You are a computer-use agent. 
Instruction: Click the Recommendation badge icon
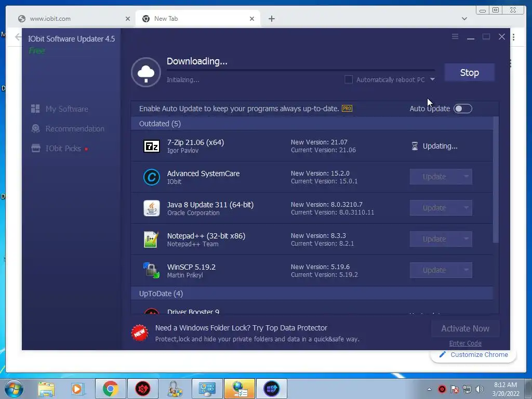(35, 128)
